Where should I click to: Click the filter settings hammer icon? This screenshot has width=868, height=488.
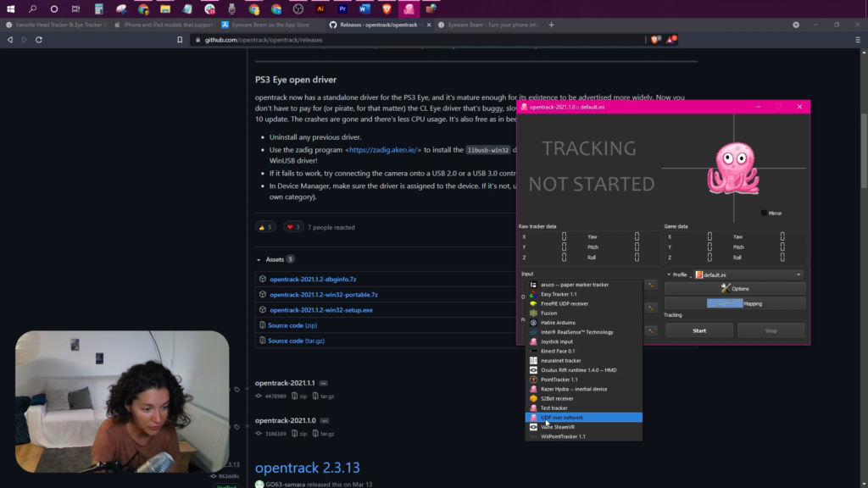pos(651,331)
